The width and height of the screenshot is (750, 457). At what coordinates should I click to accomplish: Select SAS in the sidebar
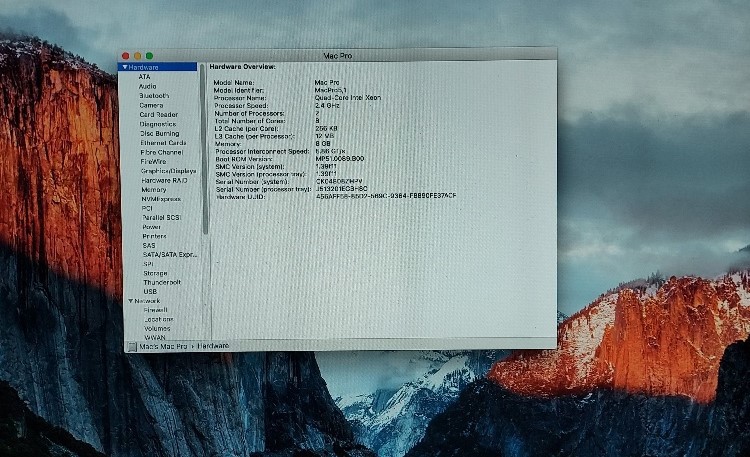149,245
